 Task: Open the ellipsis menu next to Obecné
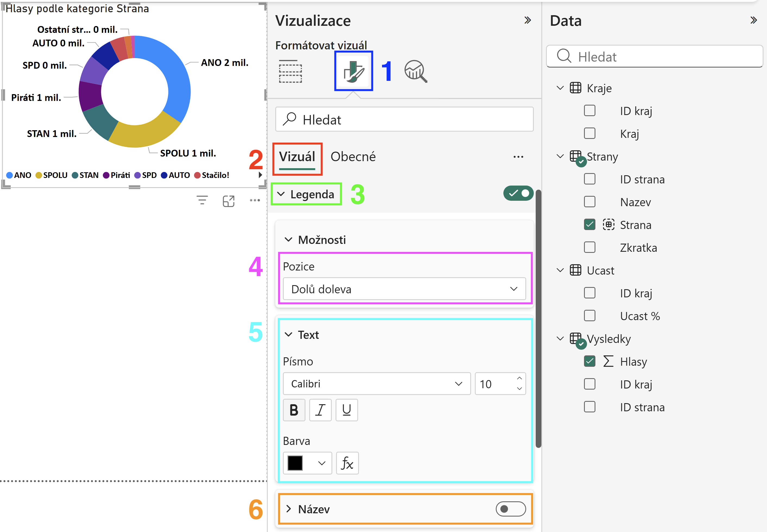pos(518,157)
